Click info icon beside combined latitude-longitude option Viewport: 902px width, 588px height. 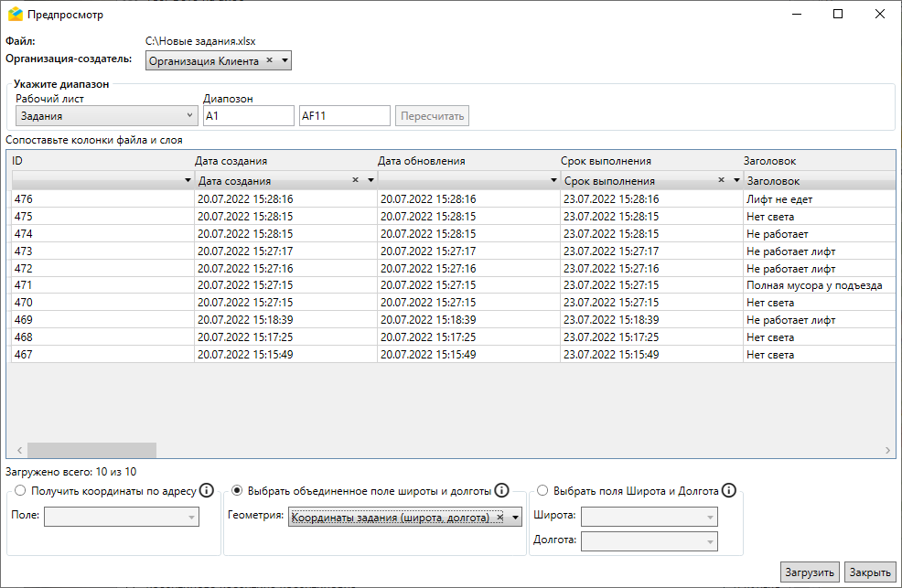tap(501, 490)
